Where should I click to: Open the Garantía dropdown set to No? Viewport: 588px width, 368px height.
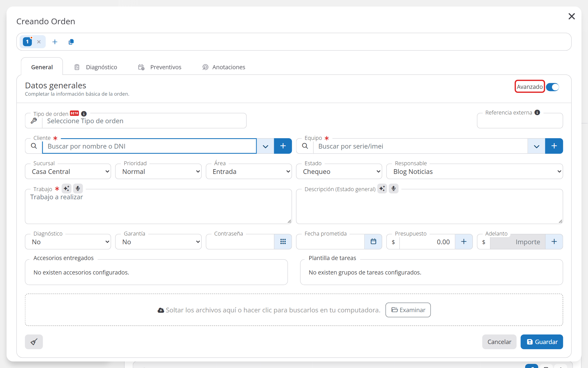[x=158, y=242]
